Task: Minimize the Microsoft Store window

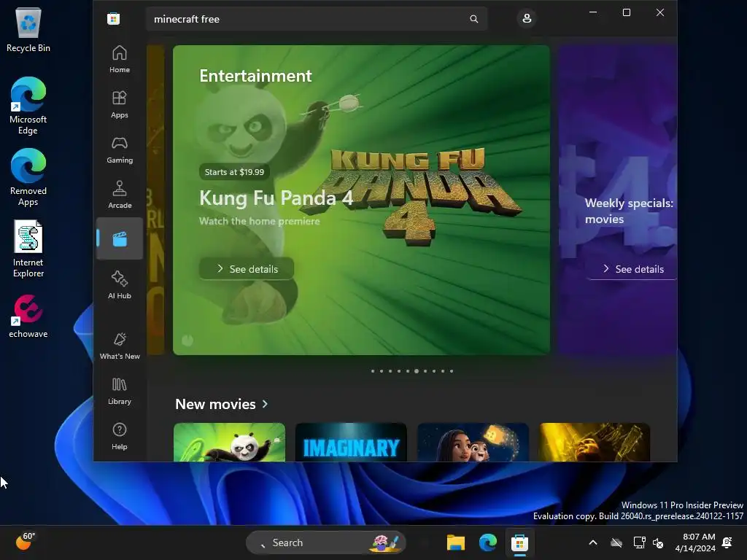Action: pos(593,12)
